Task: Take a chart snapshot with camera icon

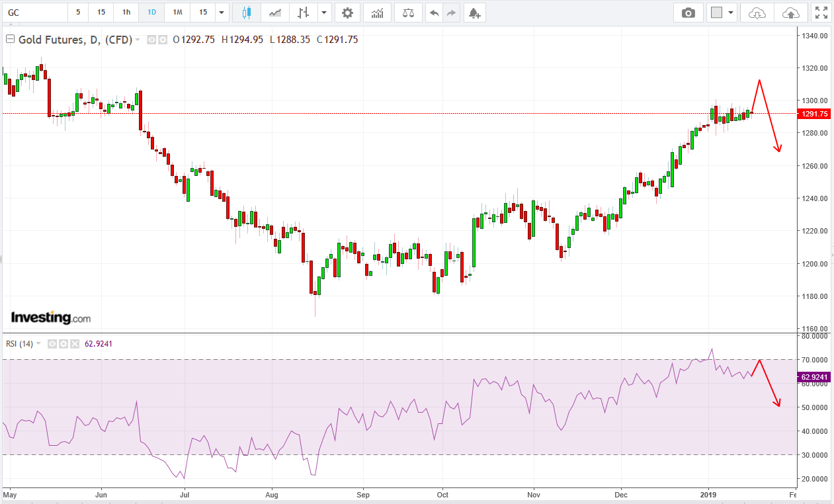Action: tap(688, 13)
